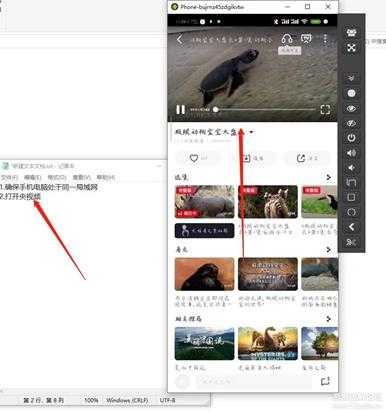Viewport: 386px width, 413px height.
Task: Enter fullscreen using the corner-bracket icon
Action: (325, 110)
